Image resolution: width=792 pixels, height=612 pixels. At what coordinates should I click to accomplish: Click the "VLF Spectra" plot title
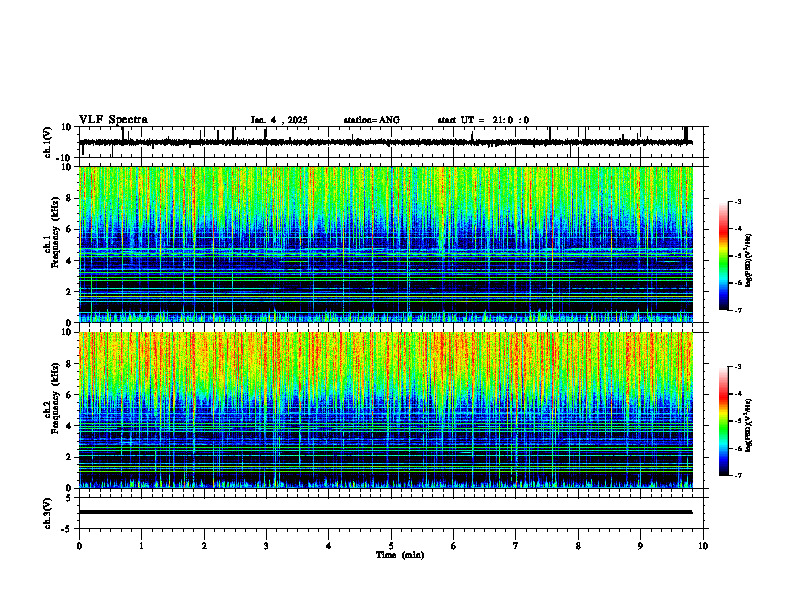113,119
